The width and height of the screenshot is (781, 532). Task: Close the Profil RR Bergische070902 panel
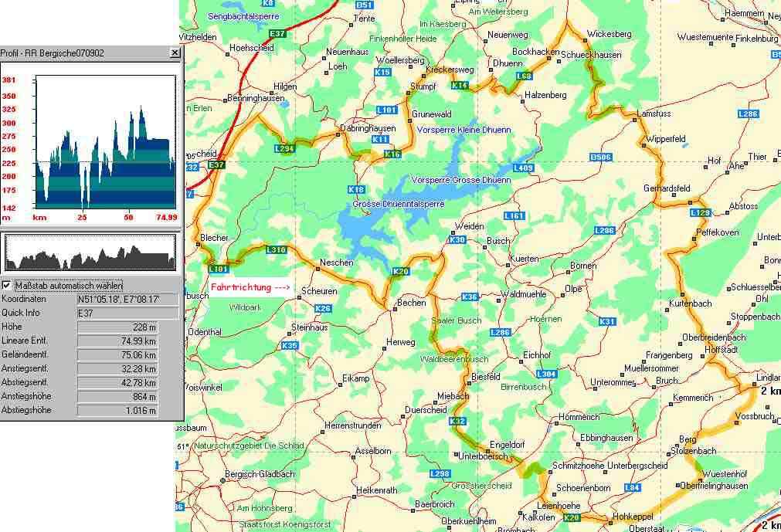click(175, 53)
